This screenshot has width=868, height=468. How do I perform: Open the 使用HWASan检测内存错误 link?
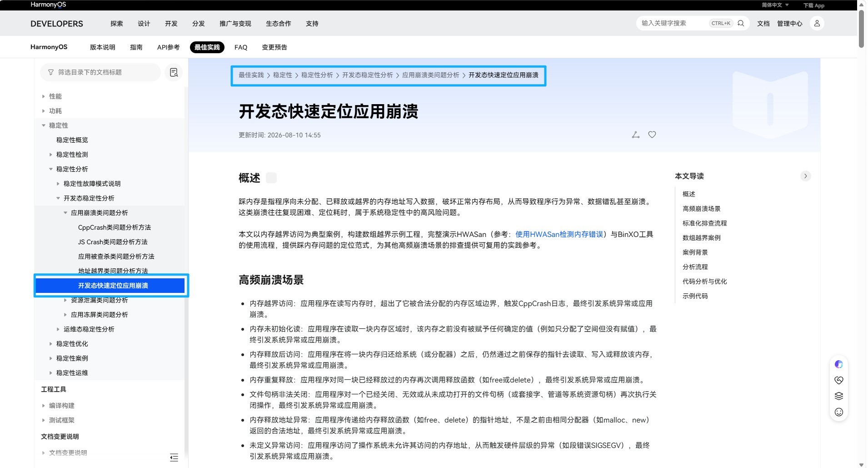[x=559, y=234]
